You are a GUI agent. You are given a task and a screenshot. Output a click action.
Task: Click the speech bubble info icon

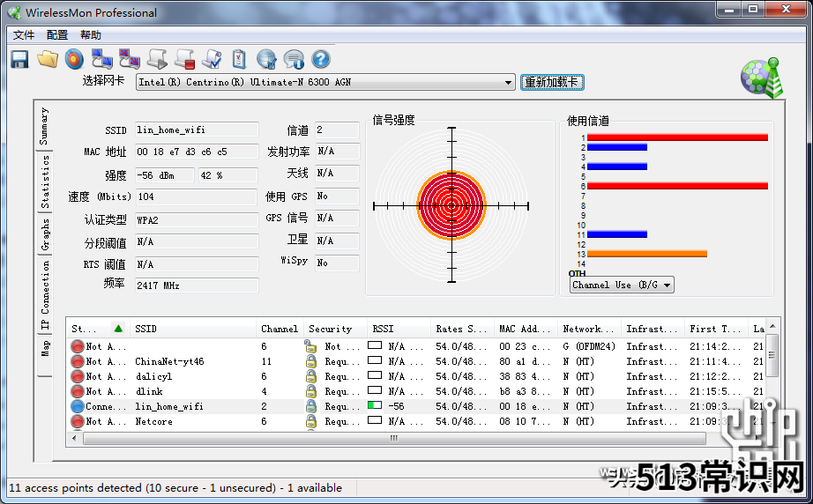pos(294,60)
